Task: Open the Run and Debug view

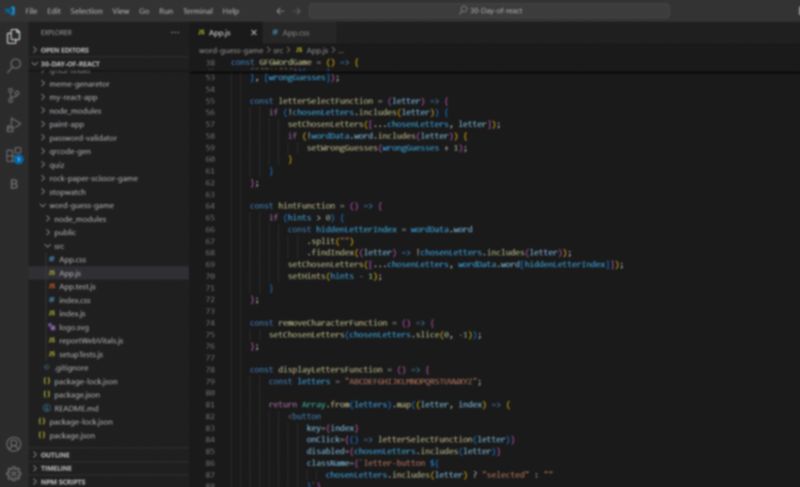Action: click(x=14, y=126)
